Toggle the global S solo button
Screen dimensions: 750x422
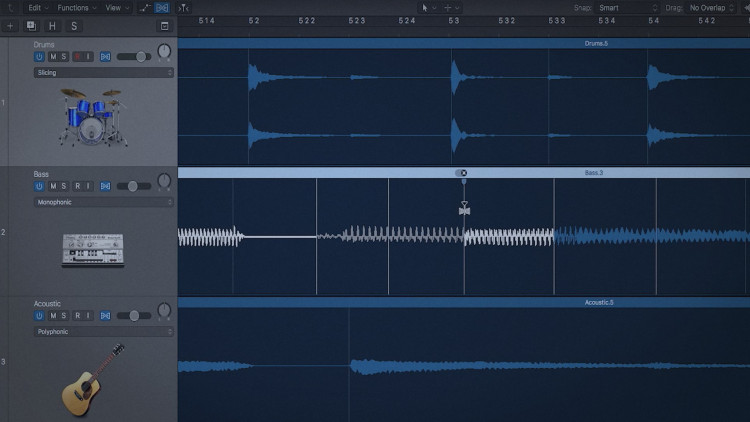click(x=74, y=26)
